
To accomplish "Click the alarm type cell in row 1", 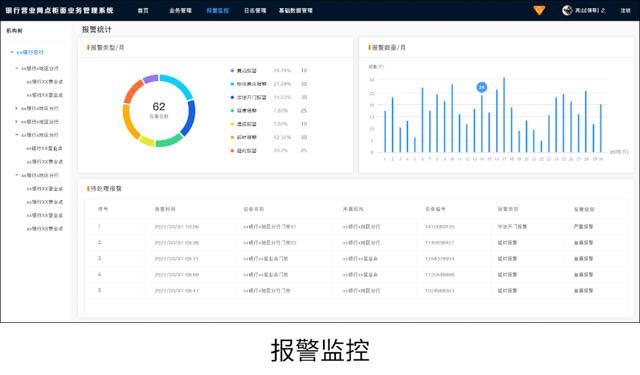I will coord(512,226).
